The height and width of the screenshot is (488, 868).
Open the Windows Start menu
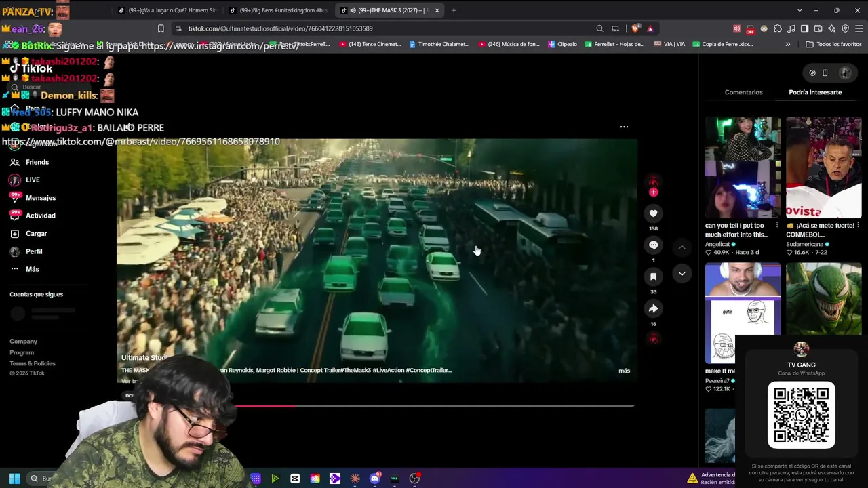click(14, 479)
